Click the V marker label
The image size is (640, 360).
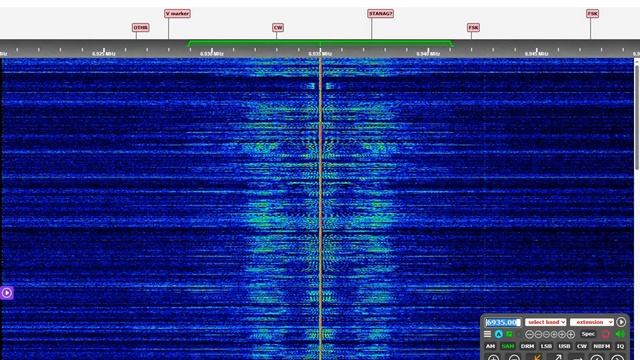[x=177, y=13]
